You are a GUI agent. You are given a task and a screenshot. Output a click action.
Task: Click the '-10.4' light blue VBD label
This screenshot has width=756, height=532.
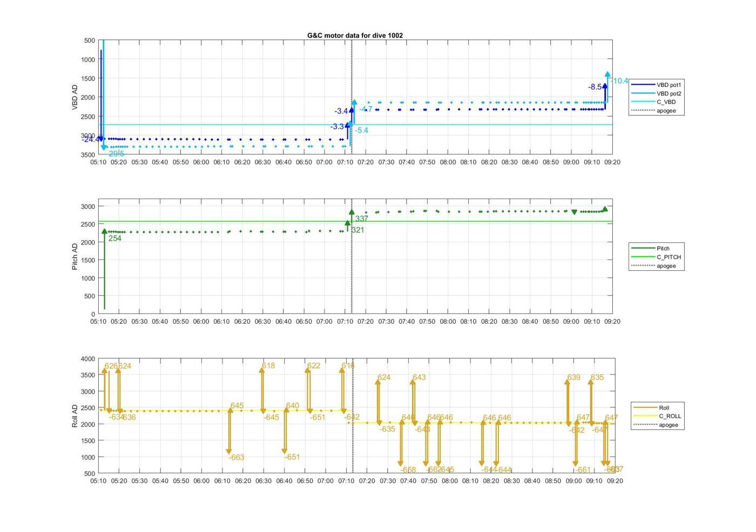(x=619, y=81)
